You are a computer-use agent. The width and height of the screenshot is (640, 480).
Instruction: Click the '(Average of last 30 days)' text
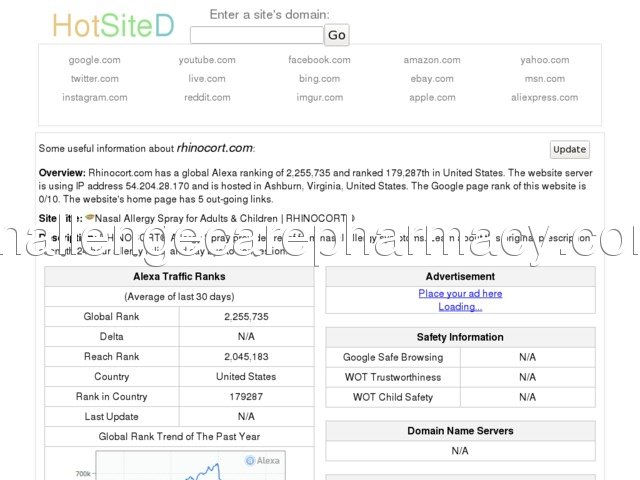point(179,297)
